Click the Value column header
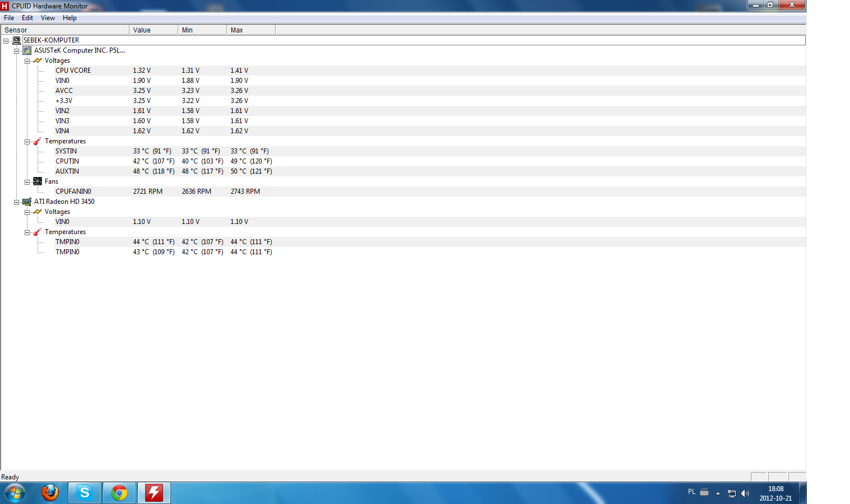The height and width of the screenshot is (504, 850). tap(154, 30)
